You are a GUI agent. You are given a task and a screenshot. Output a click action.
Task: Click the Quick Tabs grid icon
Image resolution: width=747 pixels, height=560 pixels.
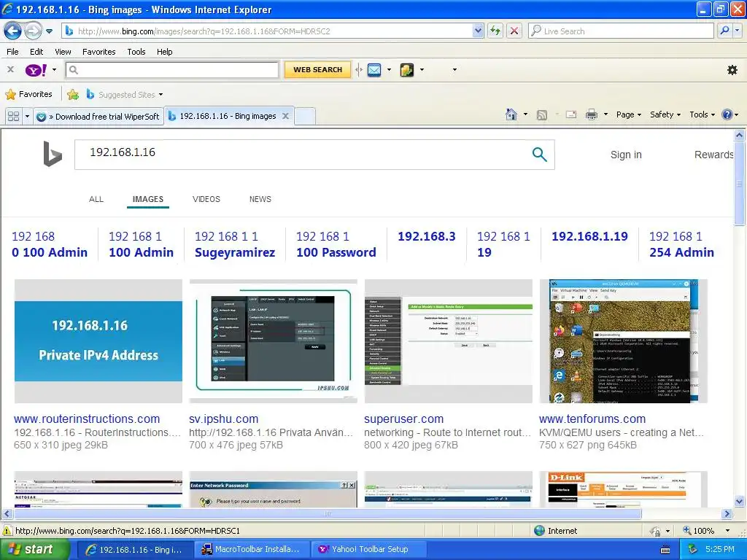pyautogui.click(x=13, y=116)
